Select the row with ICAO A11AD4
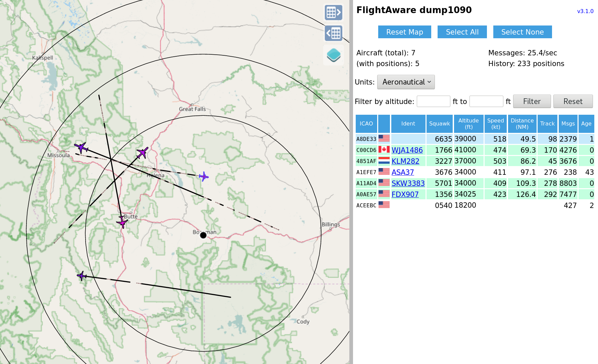 coord(475,183)
